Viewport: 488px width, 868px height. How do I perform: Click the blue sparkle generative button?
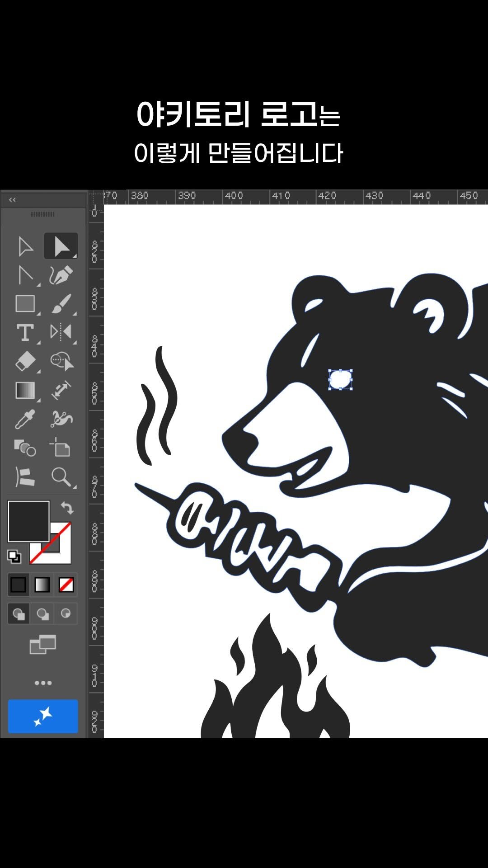[x=43, y=717]
